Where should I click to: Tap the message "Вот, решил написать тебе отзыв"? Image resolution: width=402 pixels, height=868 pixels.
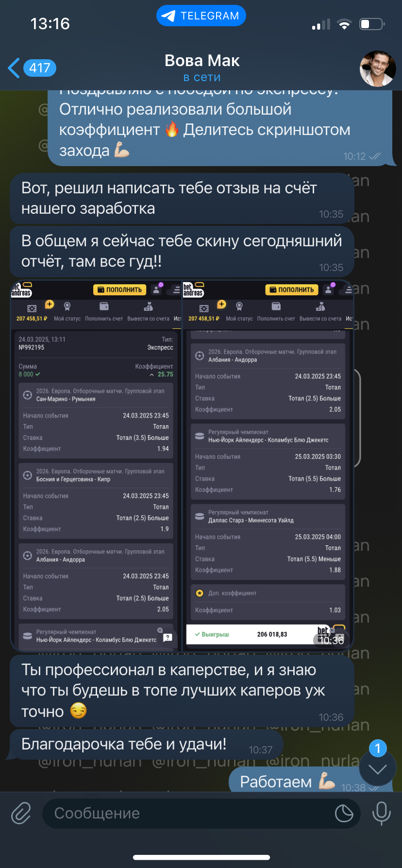(x=182, y=199)
